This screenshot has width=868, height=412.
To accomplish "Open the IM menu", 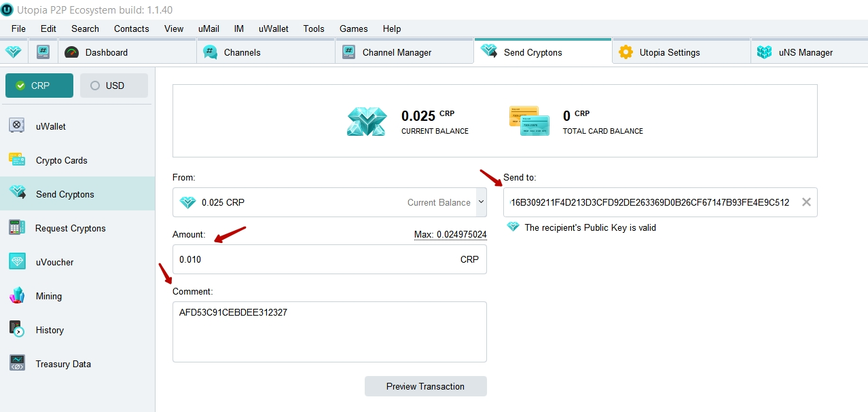I will [239, 29].
